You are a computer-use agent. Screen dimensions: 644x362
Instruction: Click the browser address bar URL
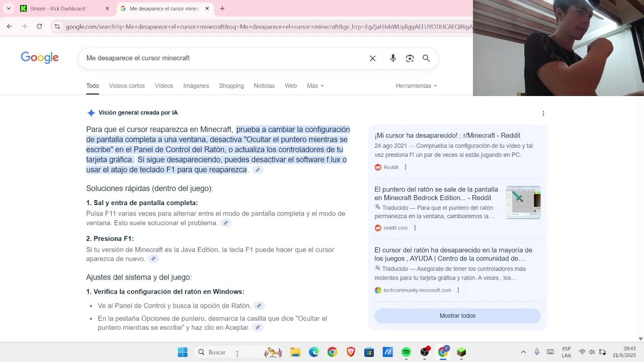[x=269, y=27]
